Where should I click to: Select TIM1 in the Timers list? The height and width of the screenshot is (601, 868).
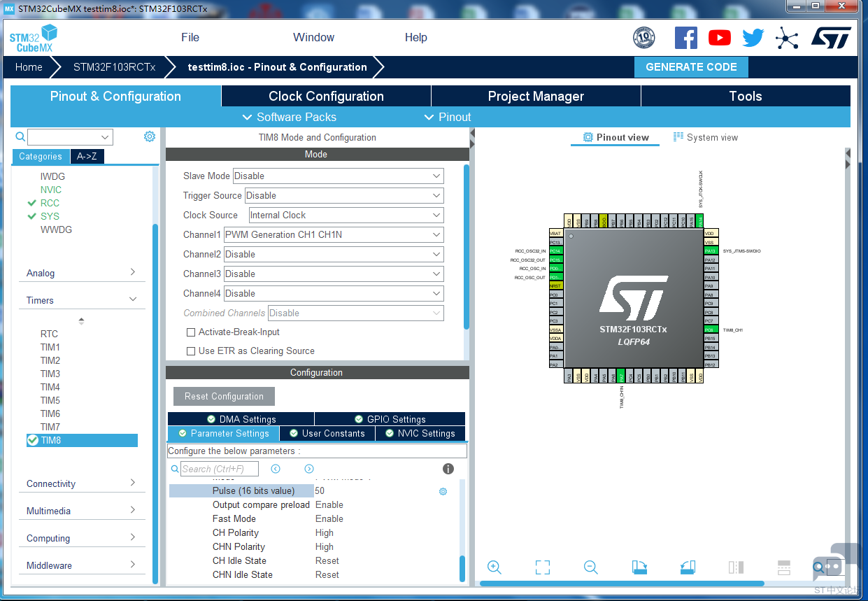coord(50,347)
